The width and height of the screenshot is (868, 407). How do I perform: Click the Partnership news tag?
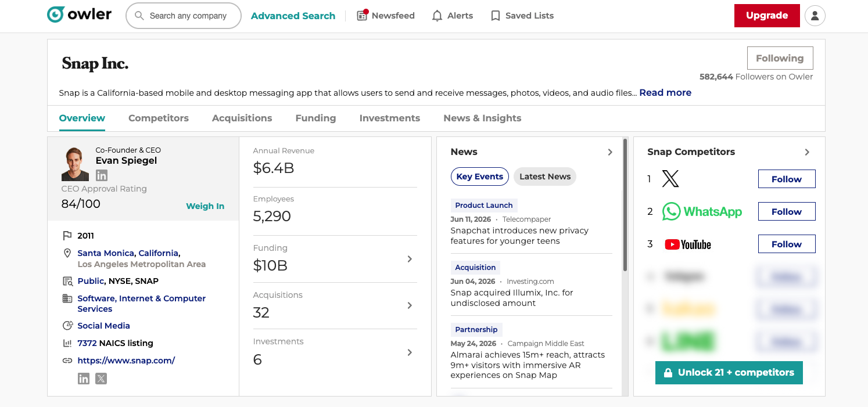click(476, 330)
